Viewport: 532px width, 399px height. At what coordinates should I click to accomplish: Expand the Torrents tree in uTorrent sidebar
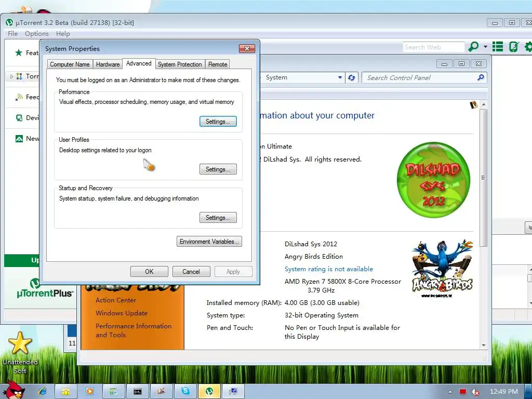(x=11, y=77)
